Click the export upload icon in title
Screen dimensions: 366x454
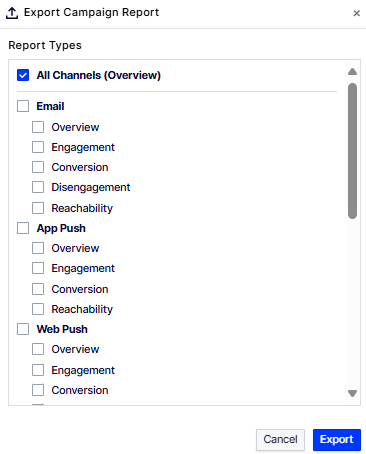(12, 13)
